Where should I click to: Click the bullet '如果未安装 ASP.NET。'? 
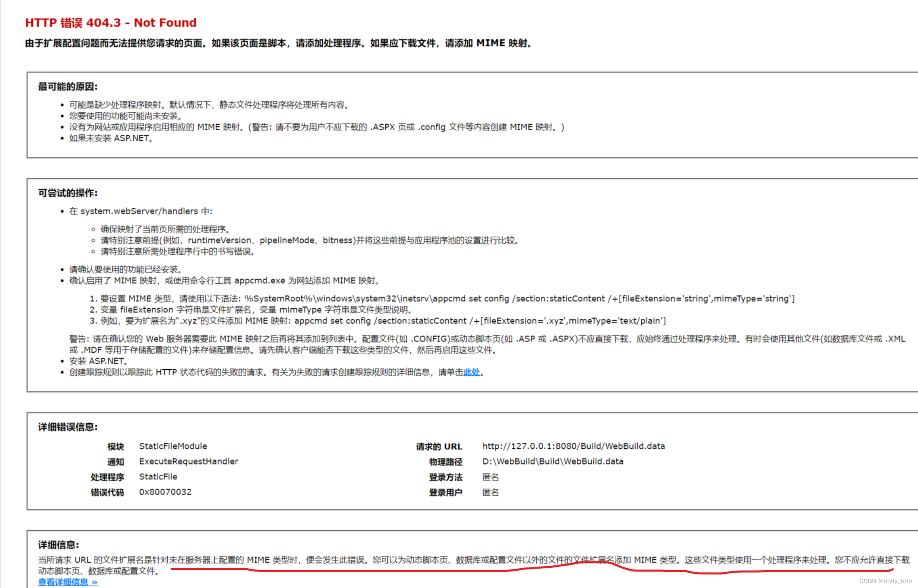(111, 138)
